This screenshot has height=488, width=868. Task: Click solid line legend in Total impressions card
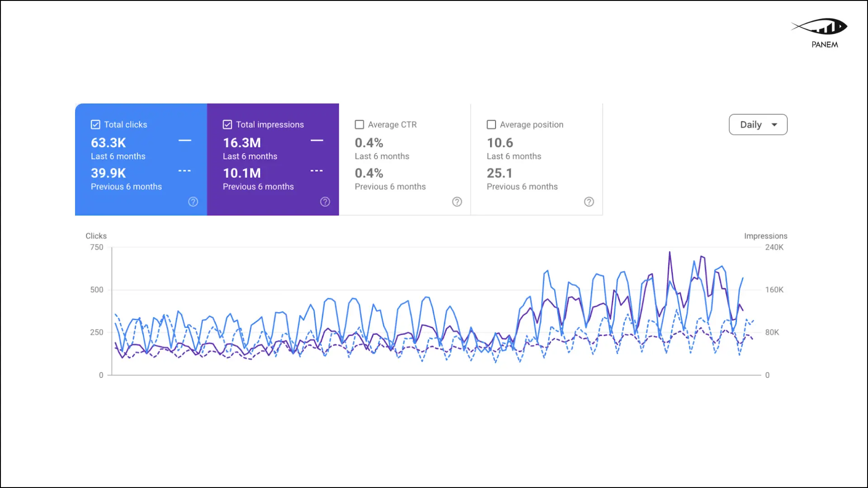(x=316, y=141)
